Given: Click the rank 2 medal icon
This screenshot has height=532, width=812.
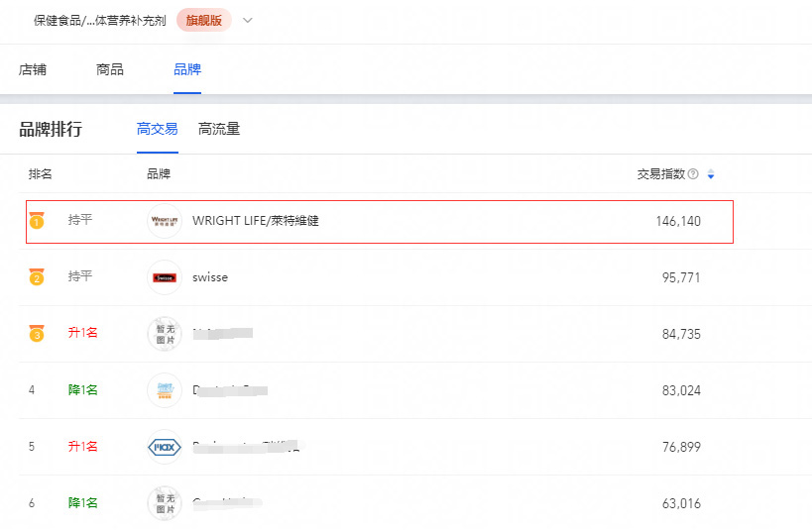Looking at the screenshot, I should 37,276.
